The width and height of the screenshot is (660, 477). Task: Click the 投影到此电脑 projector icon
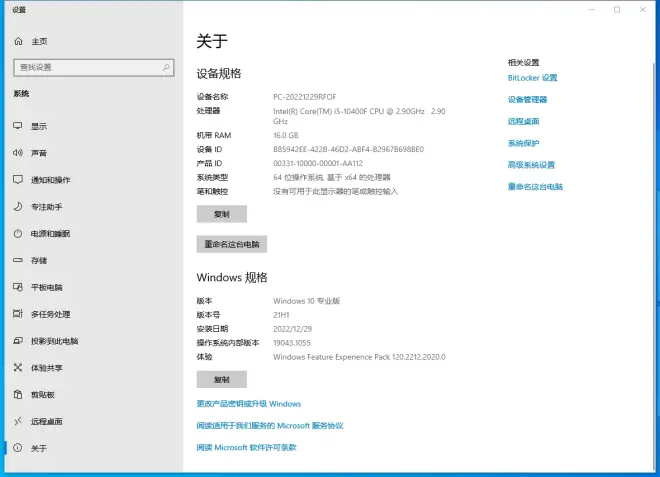(18, 341)
